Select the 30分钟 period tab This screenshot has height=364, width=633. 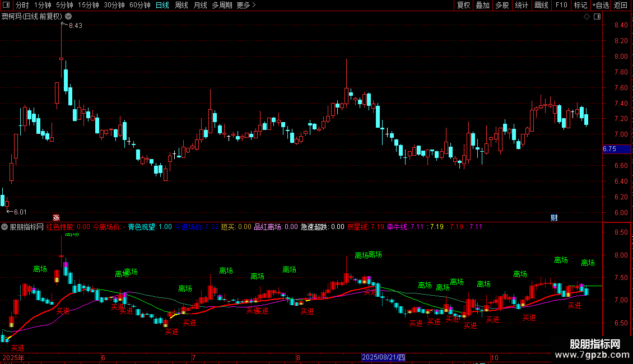tap(114, 5)
